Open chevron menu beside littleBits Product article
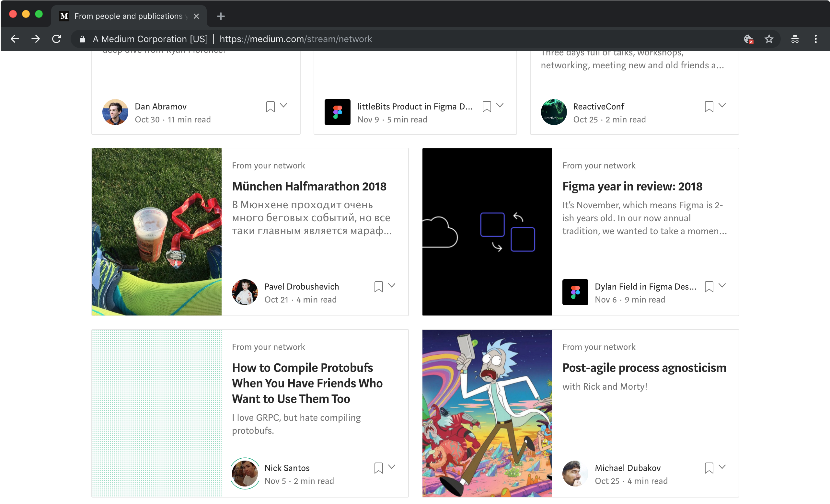This screenshot has height=504, width=830. 500,106
